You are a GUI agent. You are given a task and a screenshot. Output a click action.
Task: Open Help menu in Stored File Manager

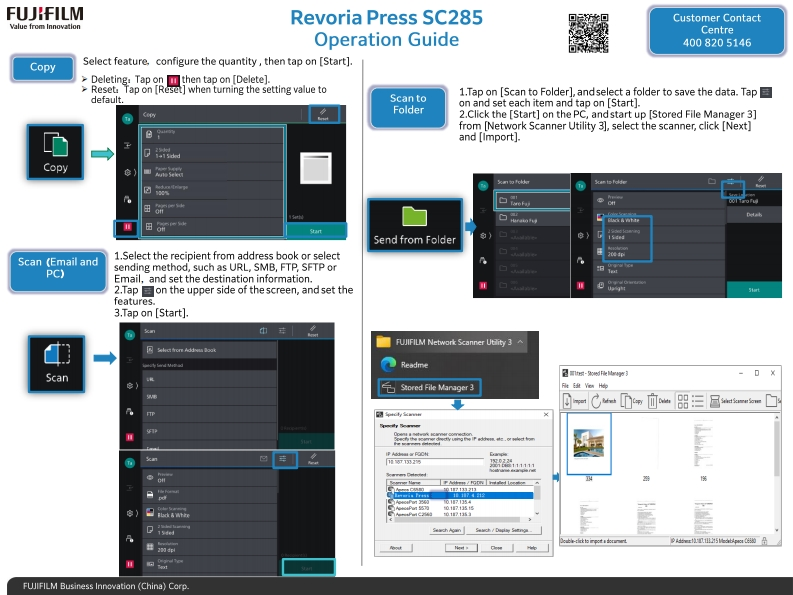(x=603, y=386)
